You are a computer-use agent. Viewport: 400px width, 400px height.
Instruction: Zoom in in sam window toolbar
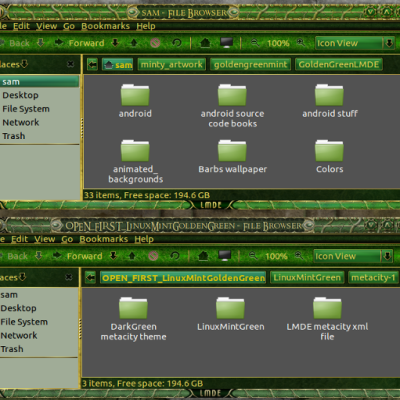301,43
